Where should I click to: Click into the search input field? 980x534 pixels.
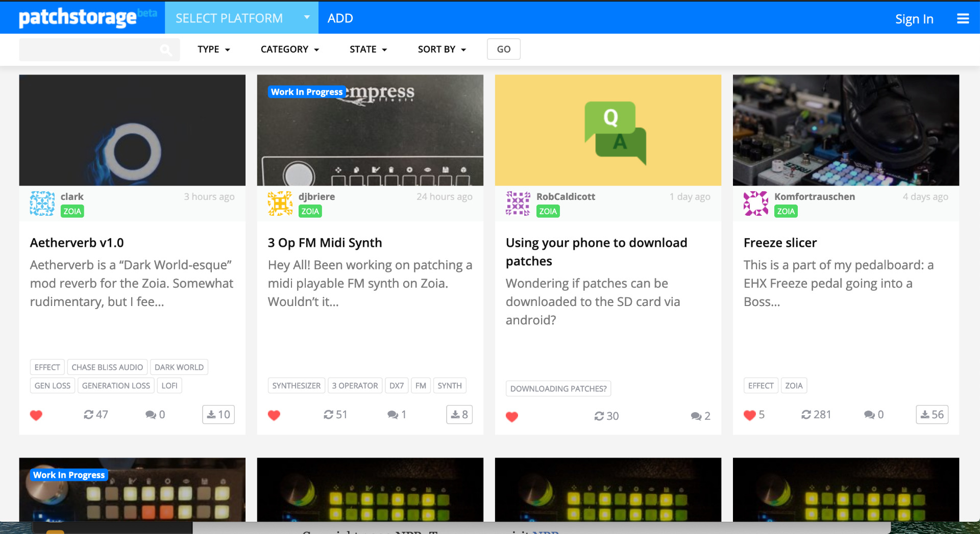89,50
